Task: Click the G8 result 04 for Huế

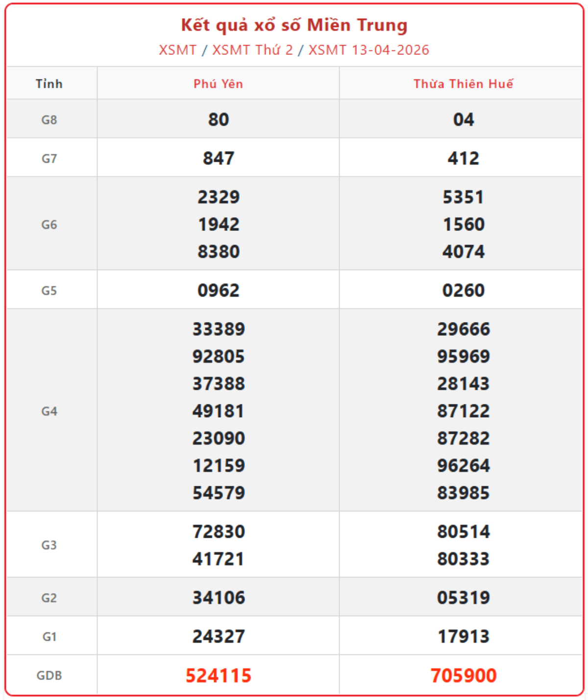Action: (463, 120)
